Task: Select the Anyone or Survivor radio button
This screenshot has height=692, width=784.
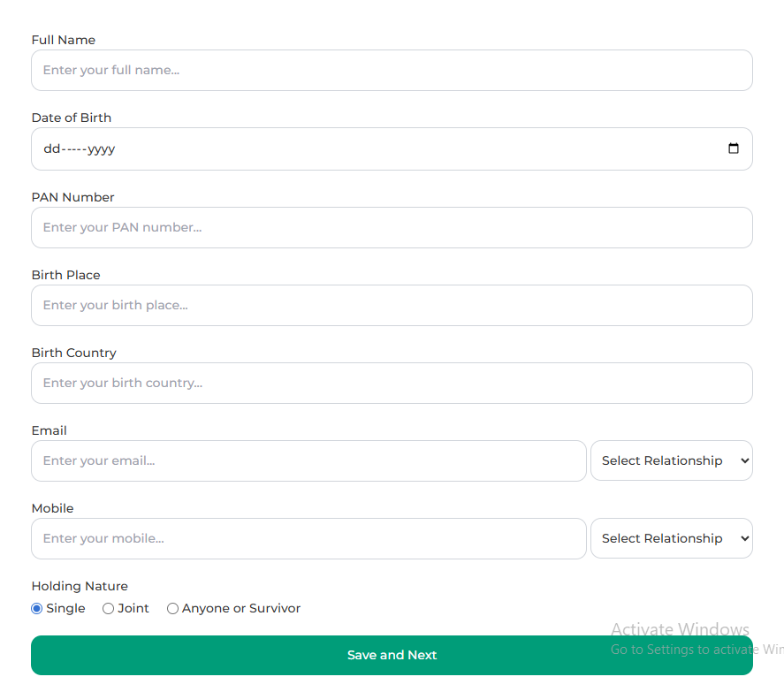Action: point(173,609)
